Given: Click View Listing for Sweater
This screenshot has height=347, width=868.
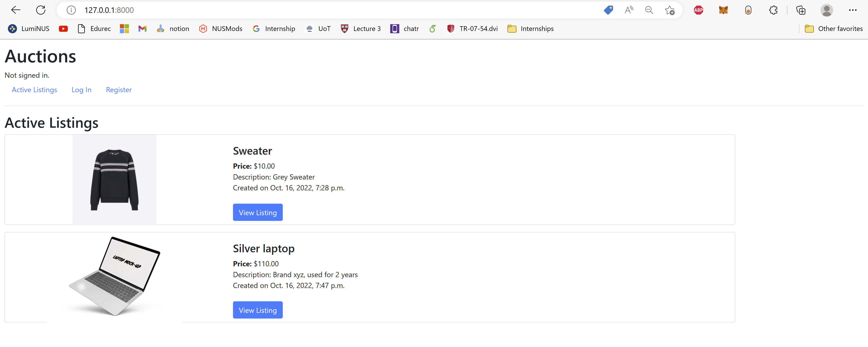Looking at the screenshot, I should 257,212.
